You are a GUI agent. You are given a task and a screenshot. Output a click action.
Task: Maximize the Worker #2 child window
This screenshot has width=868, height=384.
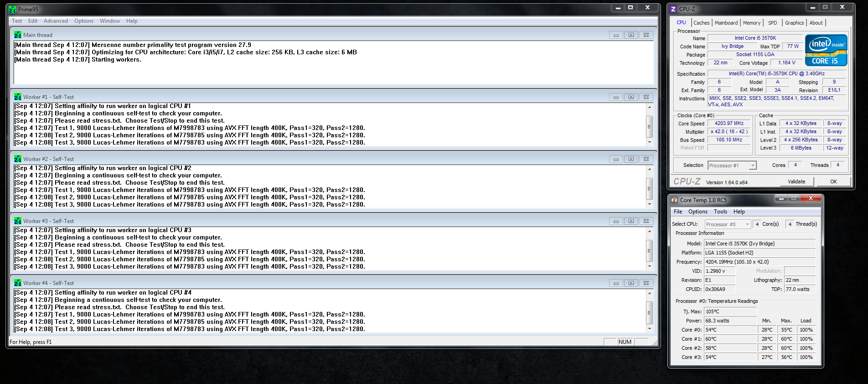tap(631, 159)
